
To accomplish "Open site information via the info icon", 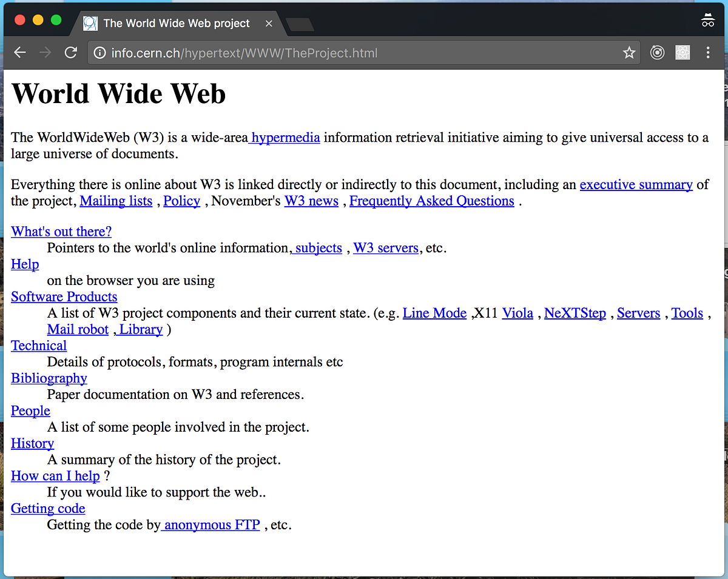I will pos(99,53).
